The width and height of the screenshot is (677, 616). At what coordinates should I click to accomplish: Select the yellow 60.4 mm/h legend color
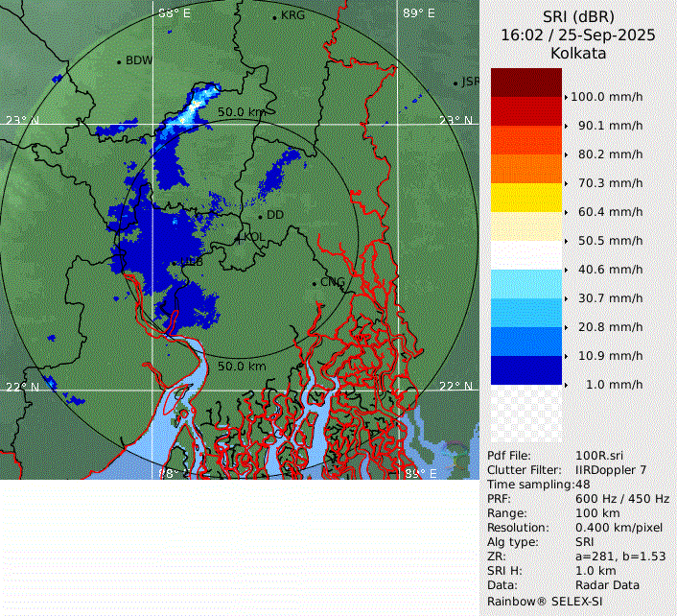(x=525, y=198)
